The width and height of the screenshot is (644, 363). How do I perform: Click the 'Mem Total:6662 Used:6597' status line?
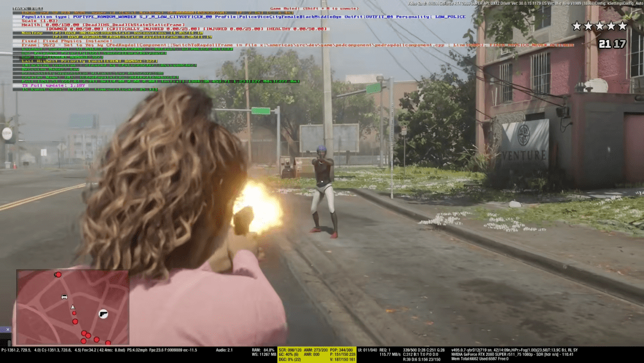[479, 359]
